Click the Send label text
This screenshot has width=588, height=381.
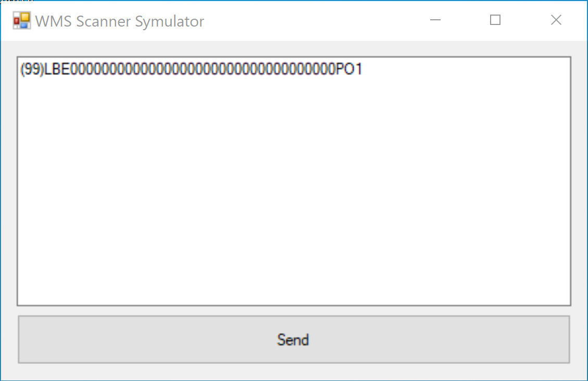293,340
